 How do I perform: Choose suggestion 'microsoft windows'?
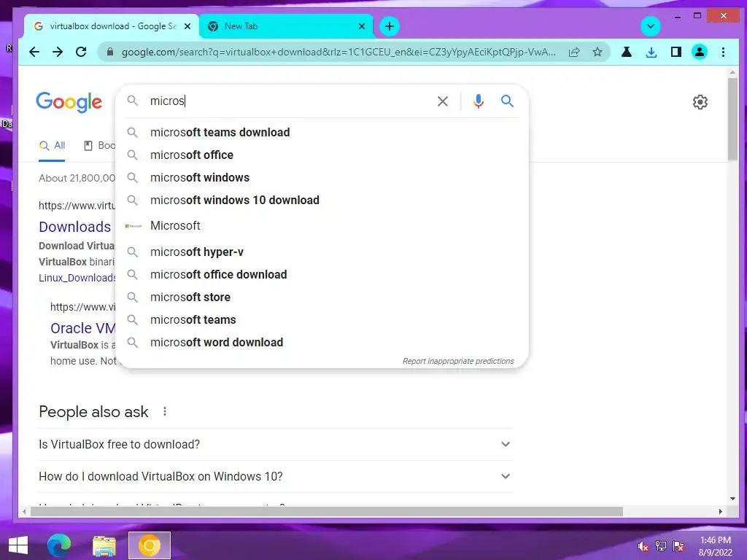(x=322, y=178)
